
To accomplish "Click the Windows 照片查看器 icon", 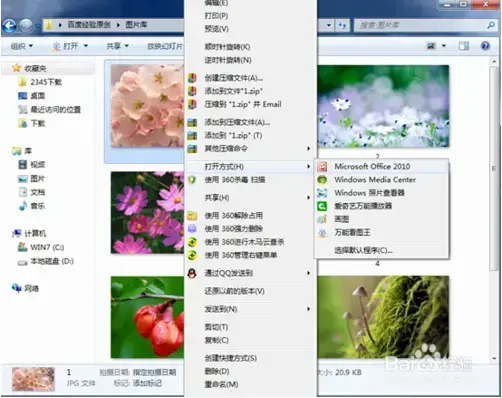I will coord(322,193).
